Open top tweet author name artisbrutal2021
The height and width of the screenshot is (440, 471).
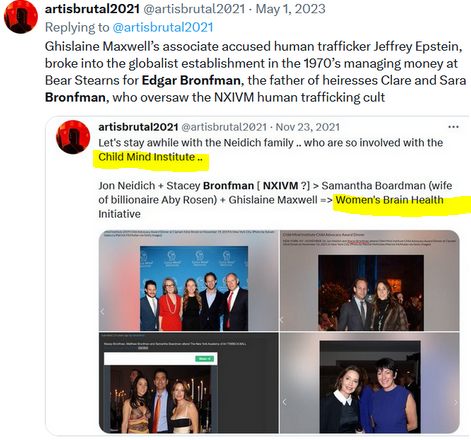[92, 9]
